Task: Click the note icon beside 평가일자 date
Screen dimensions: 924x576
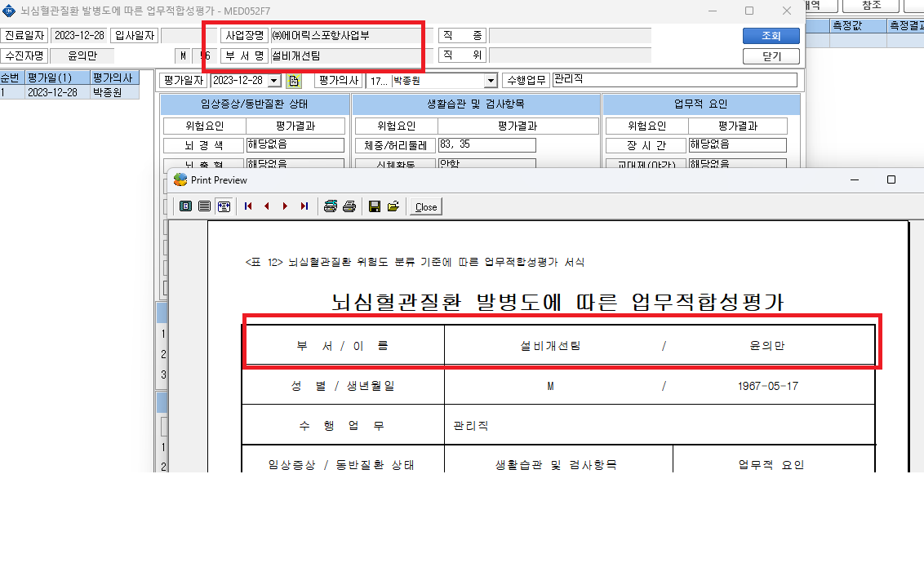Action: [x=294, y=81]
